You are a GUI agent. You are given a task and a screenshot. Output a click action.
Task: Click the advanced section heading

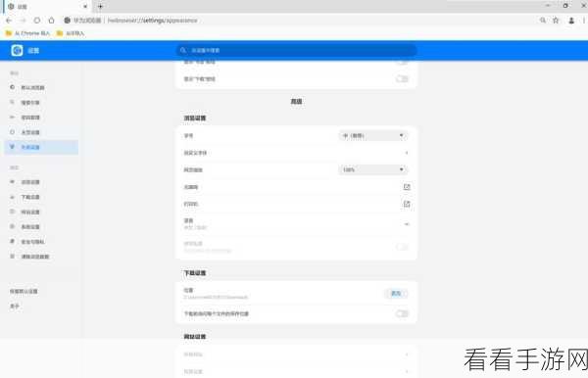296,102
